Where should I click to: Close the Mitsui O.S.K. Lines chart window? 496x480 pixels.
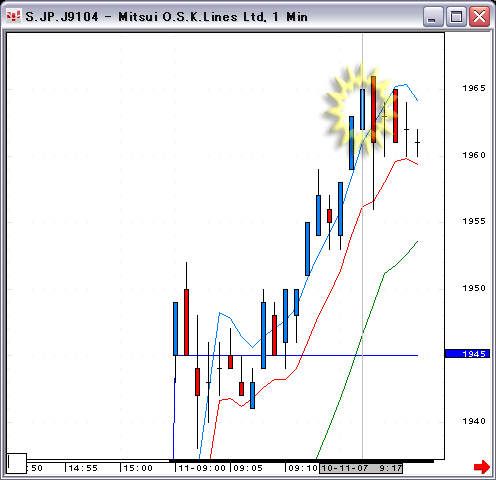pos(479,16)
